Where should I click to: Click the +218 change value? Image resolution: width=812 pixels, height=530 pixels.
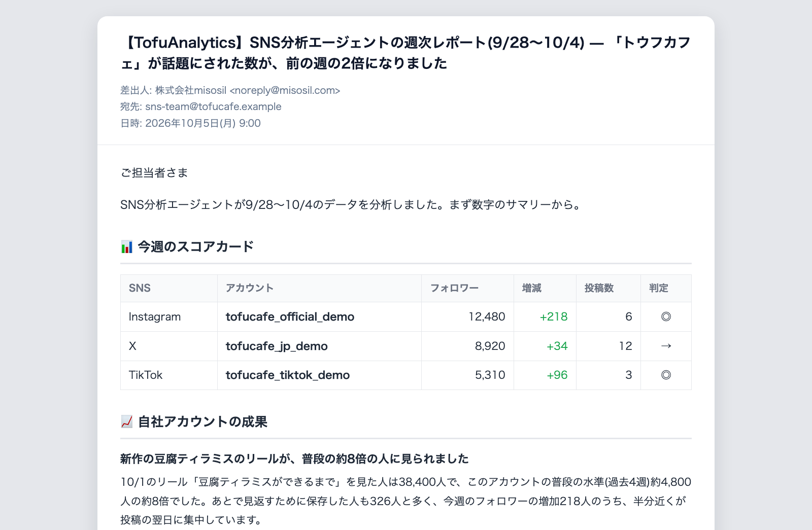554,317
